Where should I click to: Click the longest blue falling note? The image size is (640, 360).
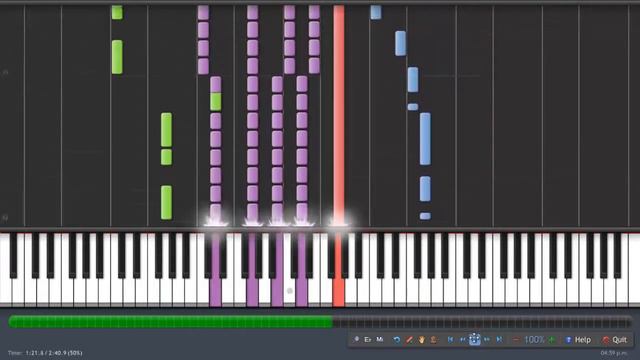(425, 139)
